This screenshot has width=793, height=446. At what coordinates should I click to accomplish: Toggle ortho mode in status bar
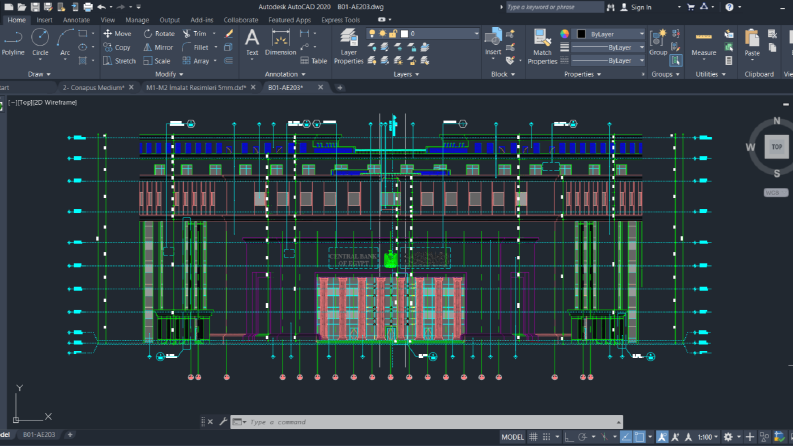click(x=569, y=437)
